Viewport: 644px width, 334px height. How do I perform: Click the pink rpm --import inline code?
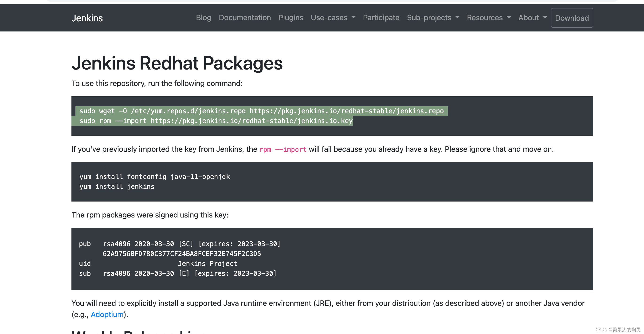click(x=283, y=149)
